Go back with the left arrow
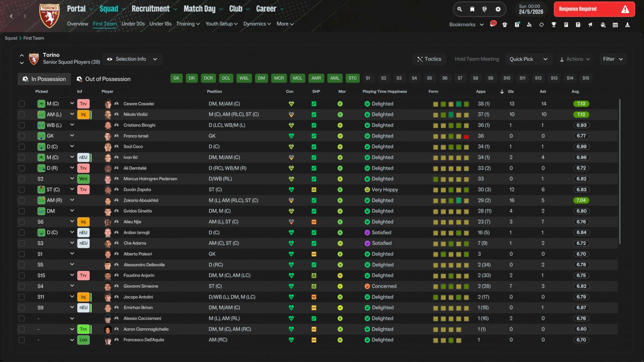The height and width of the screenshot is (362, 644). click(x=12, y=16)
